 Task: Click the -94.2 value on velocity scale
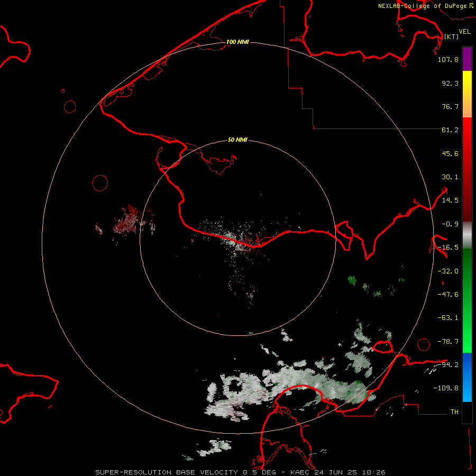tap(448, 364)
